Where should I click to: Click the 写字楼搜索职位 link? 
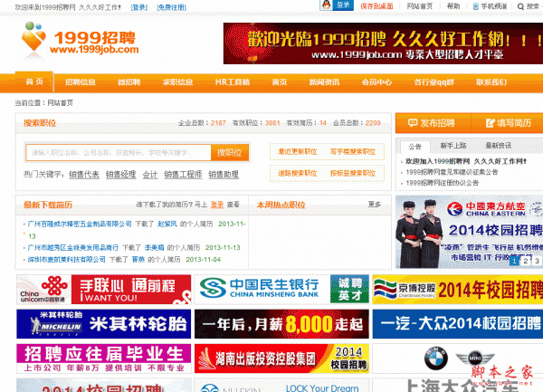(353, 152)
